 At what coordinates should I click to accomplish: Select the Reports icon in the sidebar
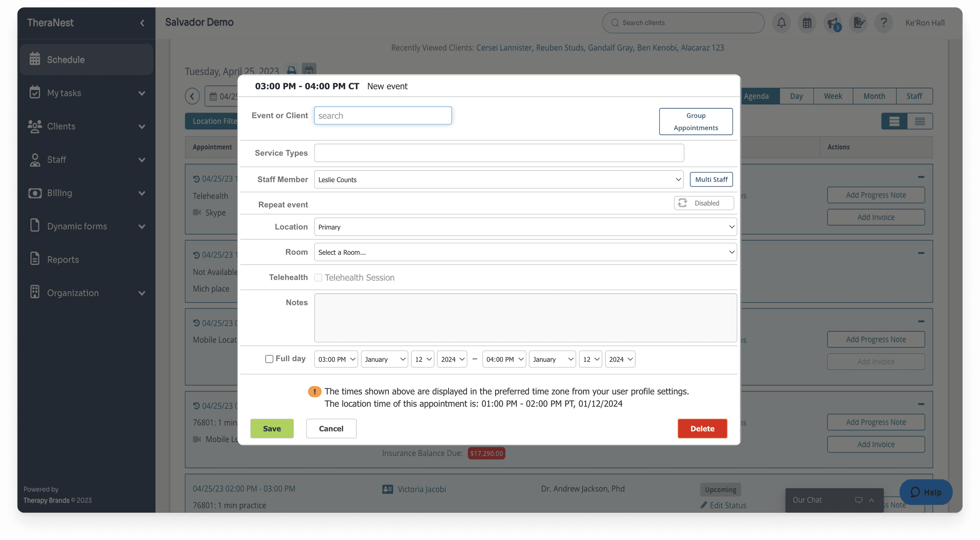click(35, 259)
